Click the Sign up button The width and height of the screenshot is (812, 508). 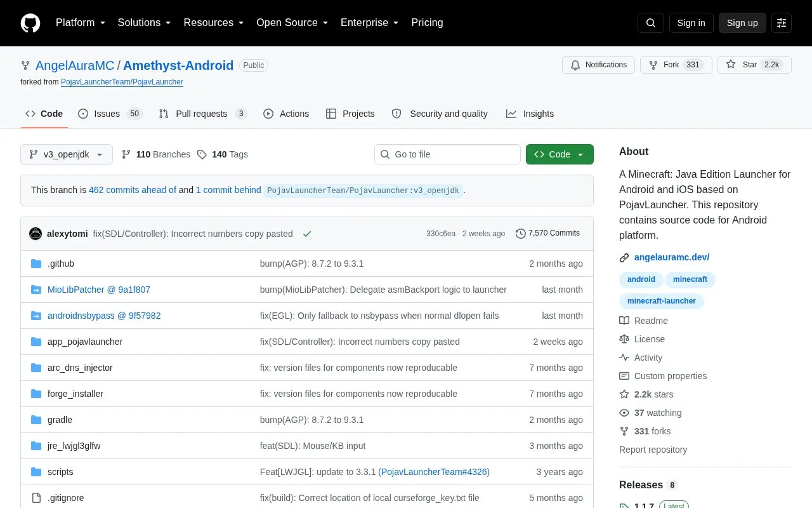742,23
